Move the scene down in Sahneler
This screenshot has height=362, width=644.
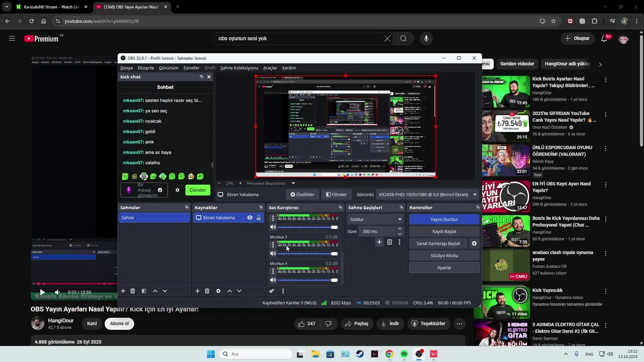click(x=165, y=291)
